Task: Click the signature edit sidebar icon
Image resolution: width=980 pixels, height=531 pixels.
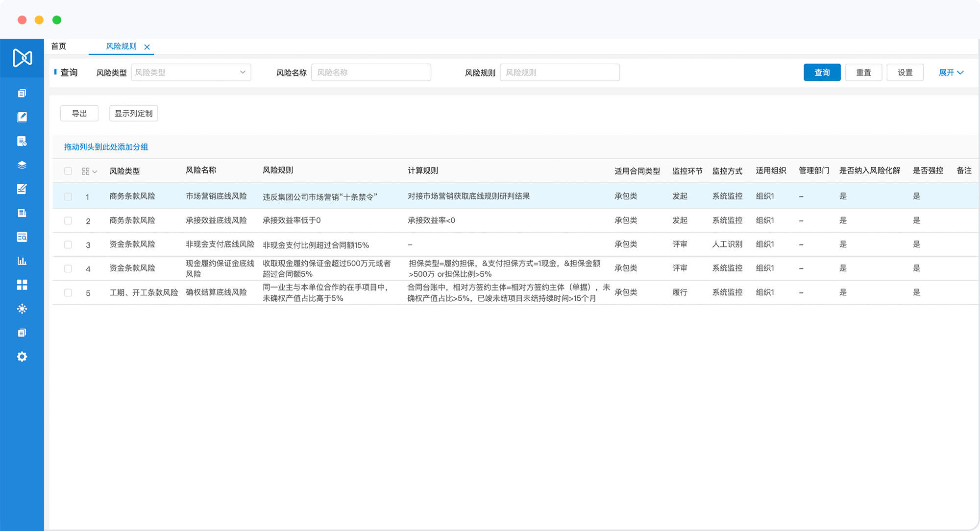Action: (x=22, y=189)
